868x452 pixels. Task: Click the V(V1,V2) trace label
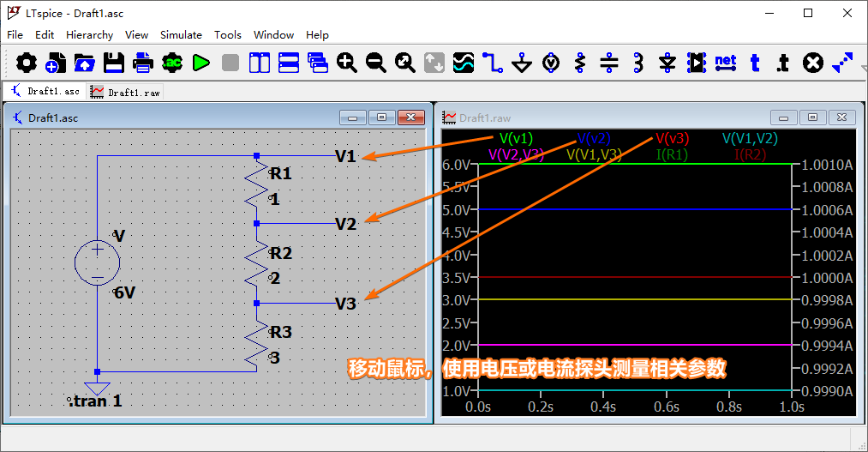click(x=750, y=138)
